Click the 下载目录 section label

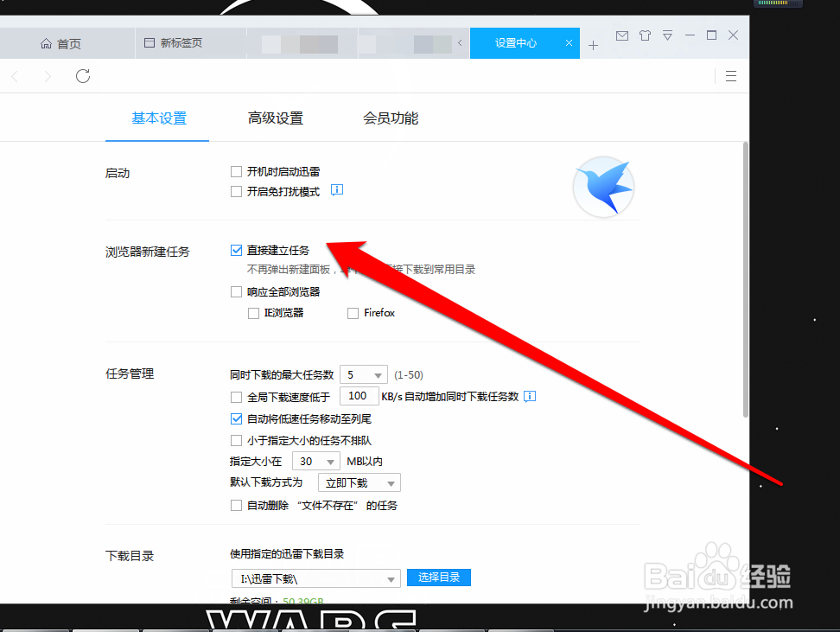point(130,556)
